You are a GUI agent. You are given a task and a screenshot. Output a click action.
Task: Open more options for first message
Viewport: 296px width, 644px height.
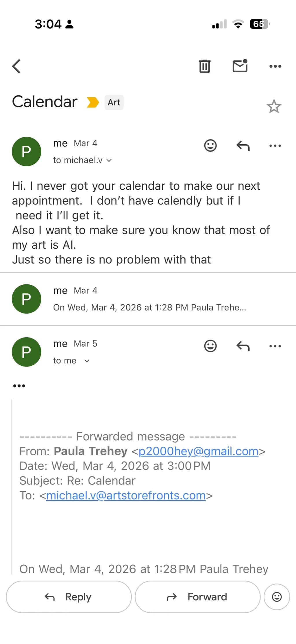click(x=275, y=146)
